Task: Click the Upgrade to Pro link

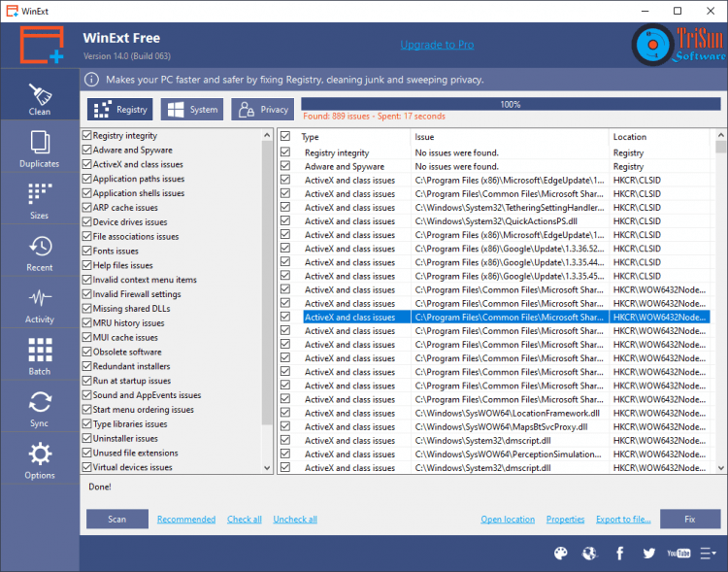Action: tap(437, 46)
